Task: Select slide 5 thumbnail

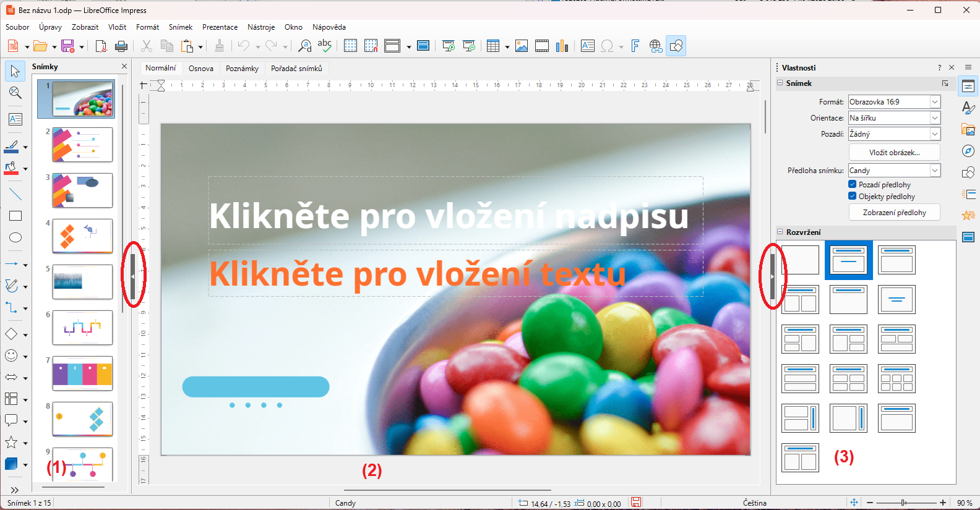Action: click(x=82, y=282)
